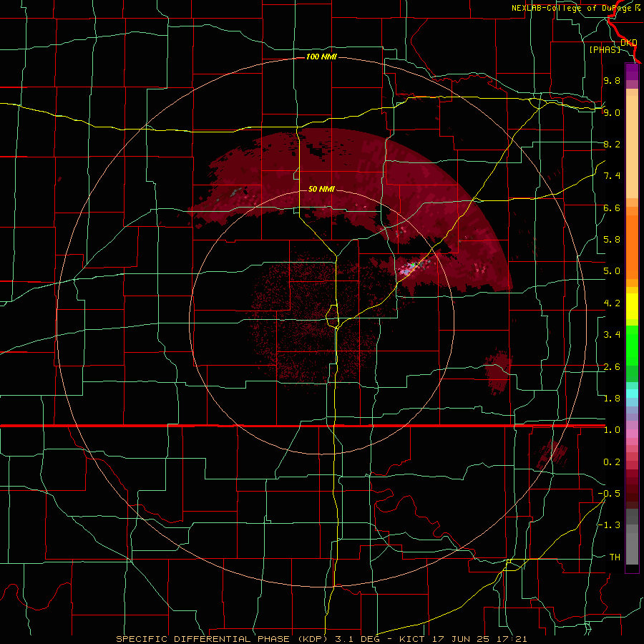Click the 50 NMI range ring label
The image size is (644, 644).
(x=321, y=190)
